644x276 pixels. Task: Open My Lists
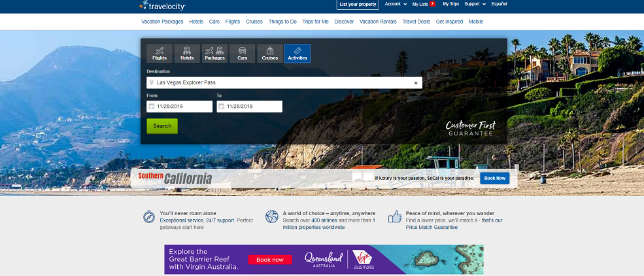click(x=420, y=4)
